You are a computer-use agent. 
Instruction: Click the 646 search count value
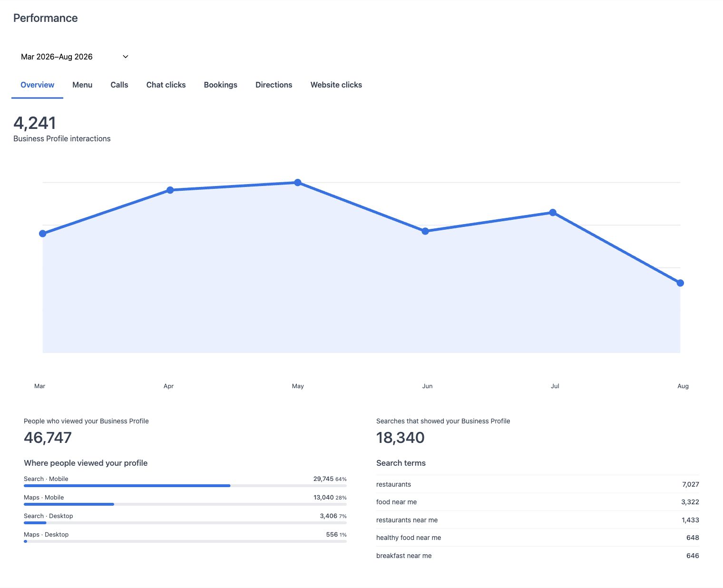tap(693, 556)
